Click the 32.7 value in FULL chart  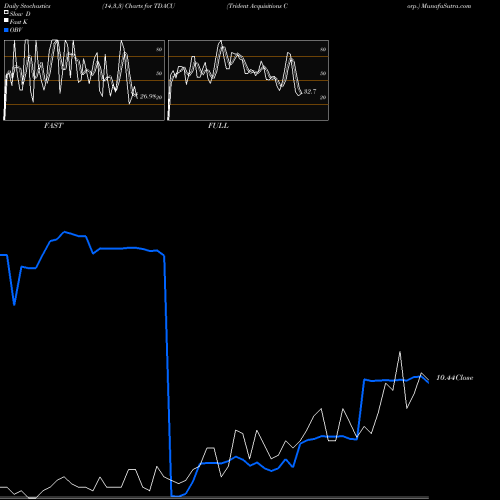point(310,91)
